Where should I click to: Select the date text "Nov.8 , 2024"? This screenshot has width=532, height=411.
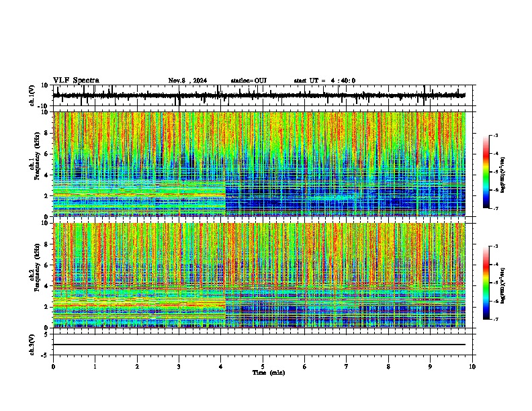[187, 81]
